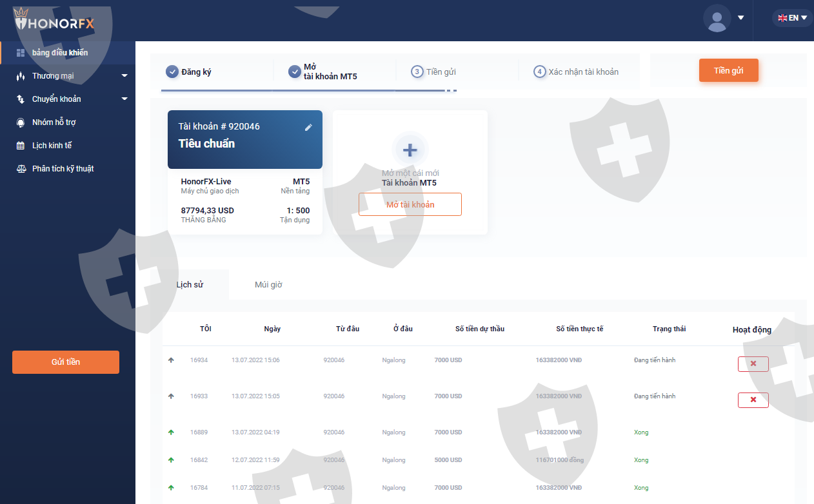Click the Phân tích kỹ thuật scales icon
This screenshot has width=814, height=504.
coord(21,169)
